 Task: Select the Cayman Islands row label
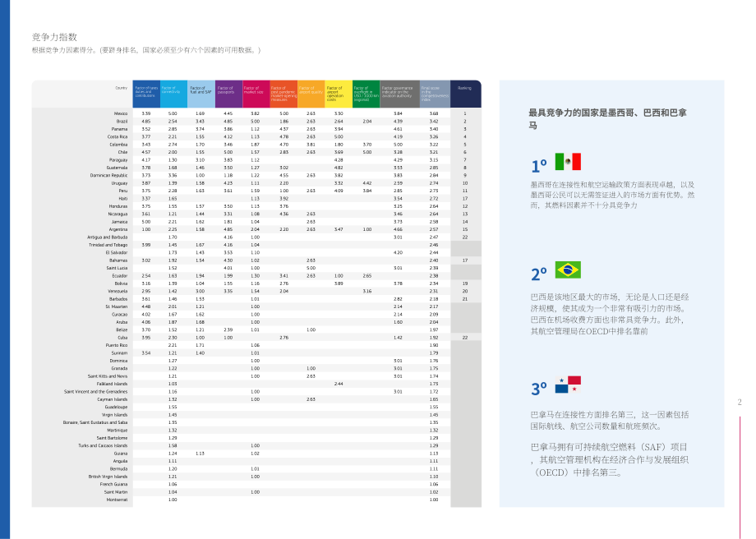coord(113,399)
